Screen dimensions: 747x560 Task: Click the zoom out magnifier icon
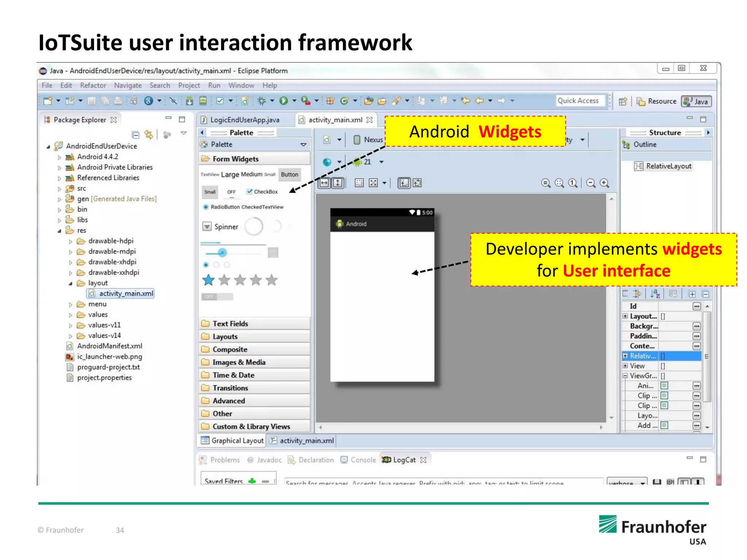(x=591, y=183)
